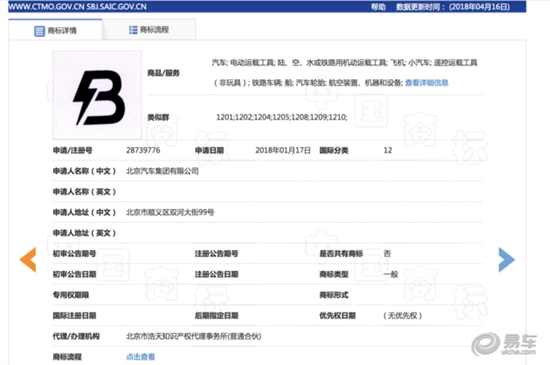
Task: Select goods text starting 汽车; 电动运载工具
Action: (344, 63)
